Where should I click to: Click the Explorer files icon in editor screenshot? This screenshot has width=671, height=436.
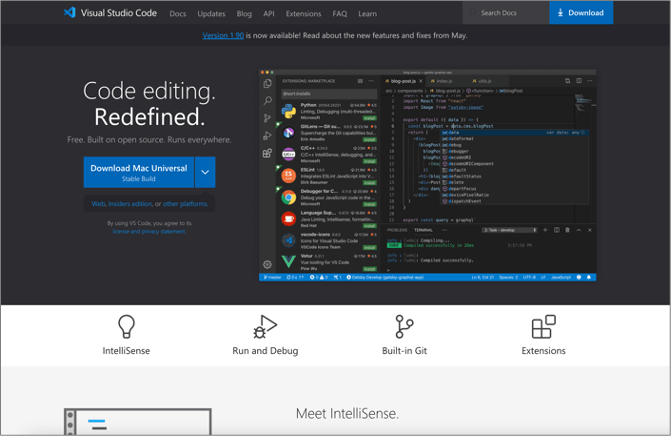click(x=267, y=83)
